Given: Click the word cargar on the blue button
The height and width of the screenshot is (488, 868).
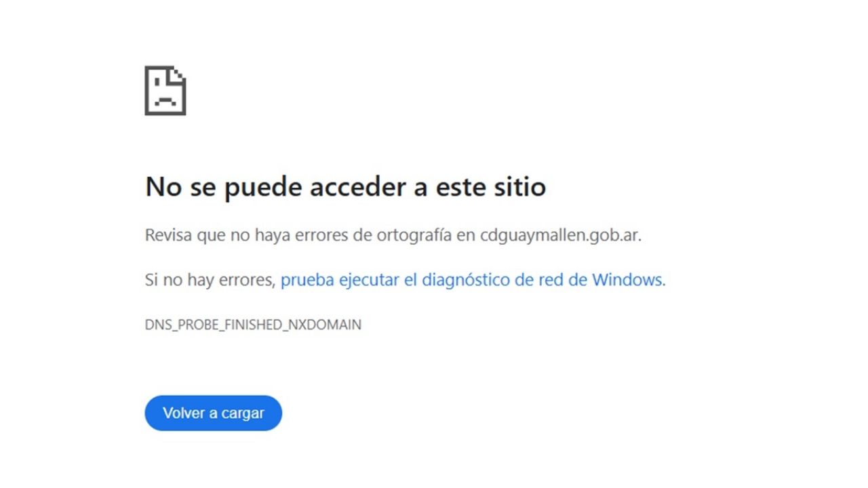Looking at the screenshot, I should tap(243, 413).
